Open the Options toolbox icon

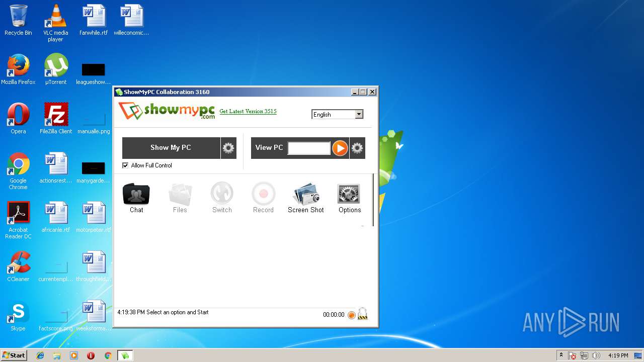pyautogui.click(x=349, y=199)
